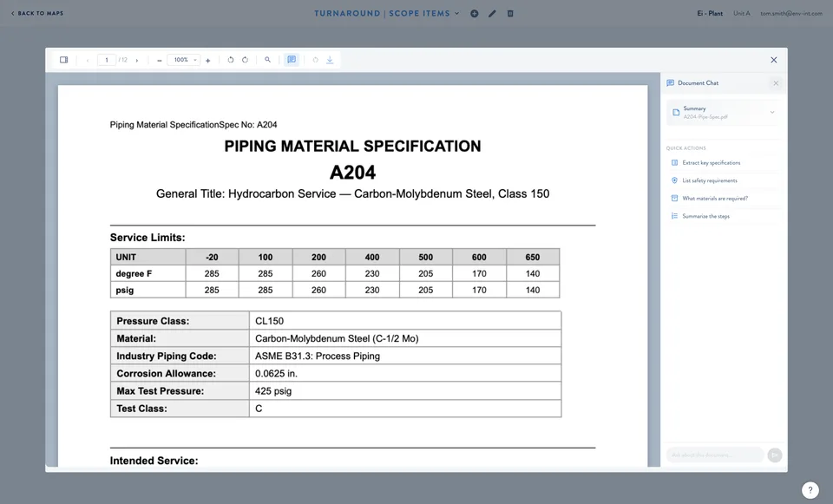The image size is (833, 504).
Task: Close the document viewer dialog
Action: (x=773, y=60)
